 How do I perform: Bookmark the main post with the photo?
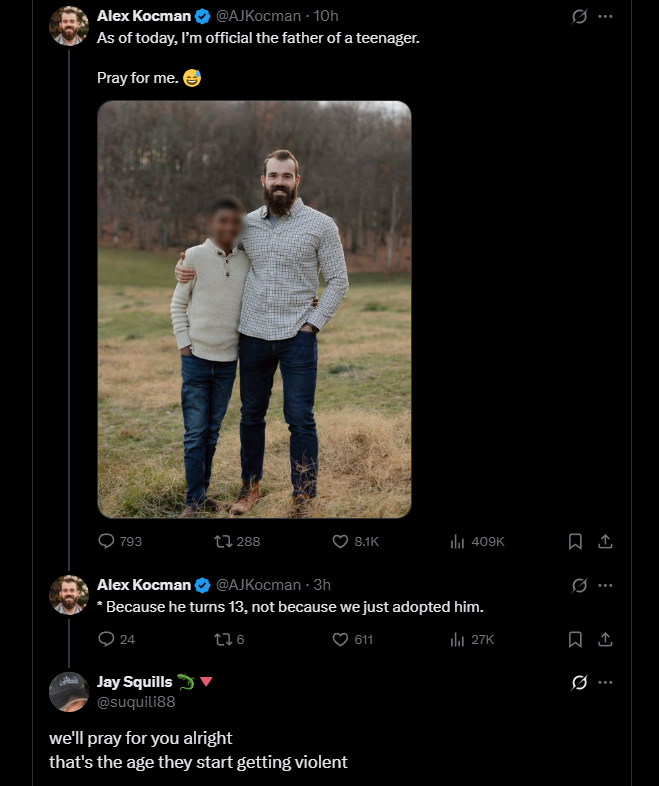[575, 541]
